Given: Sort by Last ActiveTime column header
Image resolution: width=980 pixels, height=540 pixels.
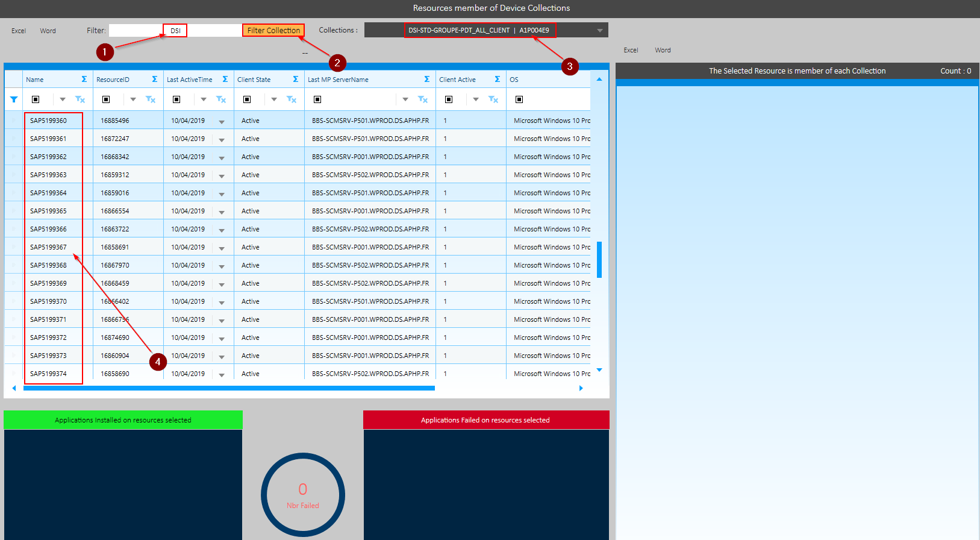Looking at the screenshot, I should (x=189, y=80).
